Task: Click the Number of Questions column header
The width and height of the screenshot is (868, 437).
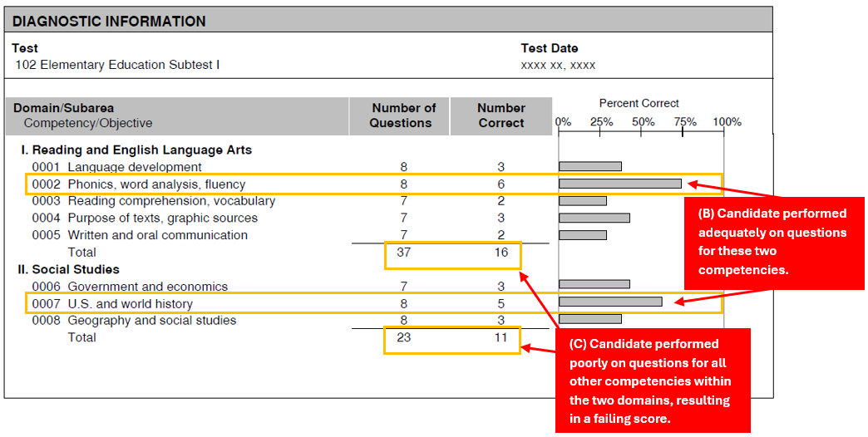Action: (x=403, y=116)
